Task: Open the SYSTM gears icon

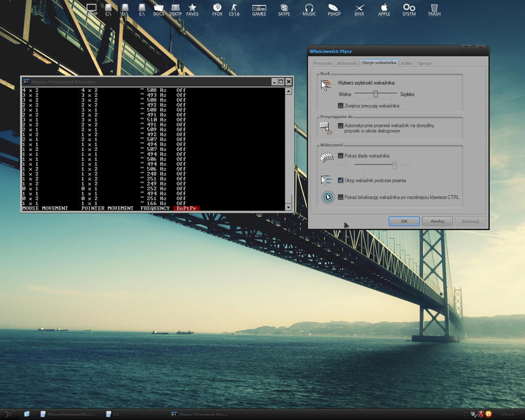Action: [409, 10]
